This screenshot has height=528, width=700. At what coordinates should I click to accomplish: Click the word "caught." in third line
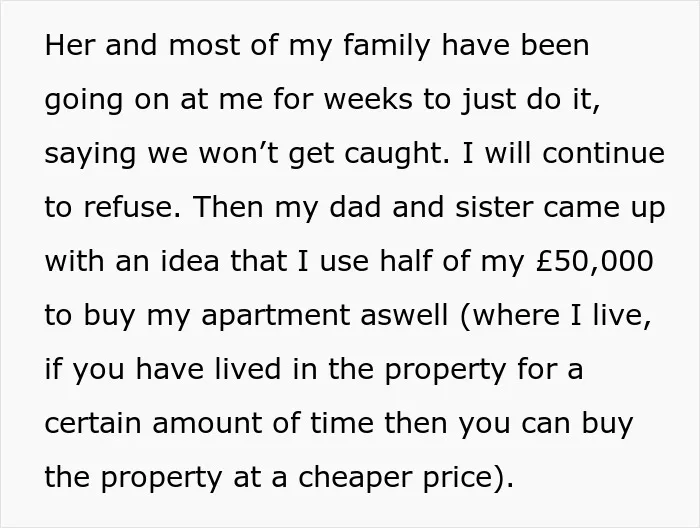397,155
